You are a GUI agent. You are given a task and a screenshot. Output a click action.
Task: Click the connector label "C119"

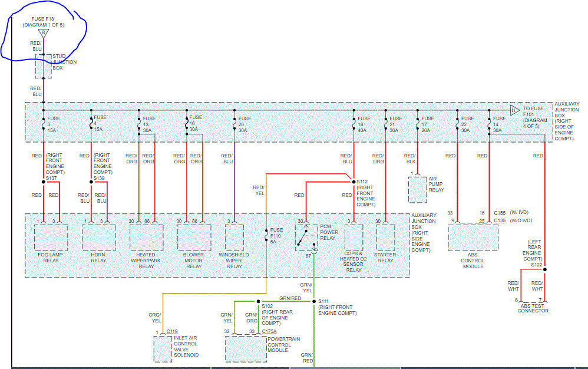pyautogui.click(x=172, y=331)
